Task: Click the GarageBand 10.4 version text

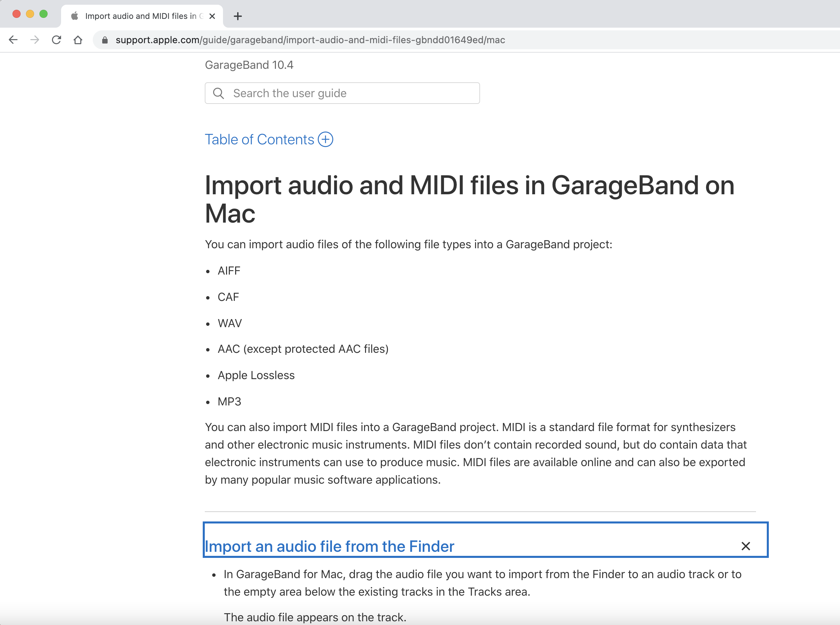Action: pos(249,65)
